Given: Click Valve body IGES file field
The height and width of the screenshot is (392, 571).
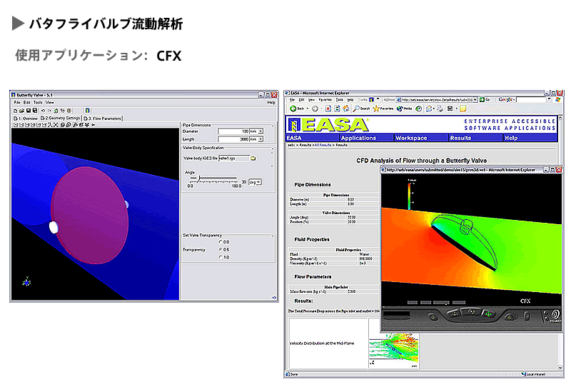Looking at the screenshot, I should [x=234, y=159].
